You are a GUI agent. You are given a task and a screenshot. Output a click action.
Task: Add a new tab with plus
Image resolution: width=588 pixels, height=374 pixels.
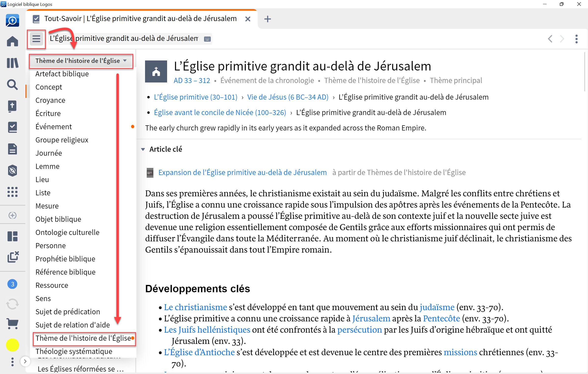click(x=268, y=19)
